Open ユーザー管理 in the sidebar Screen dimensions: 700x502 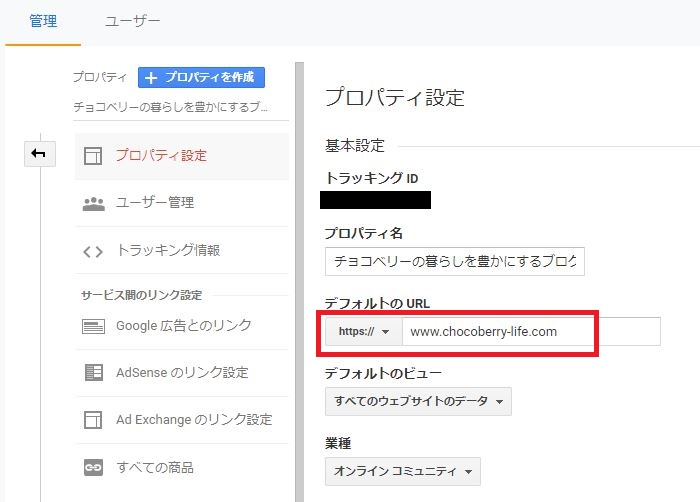[182, 203]
